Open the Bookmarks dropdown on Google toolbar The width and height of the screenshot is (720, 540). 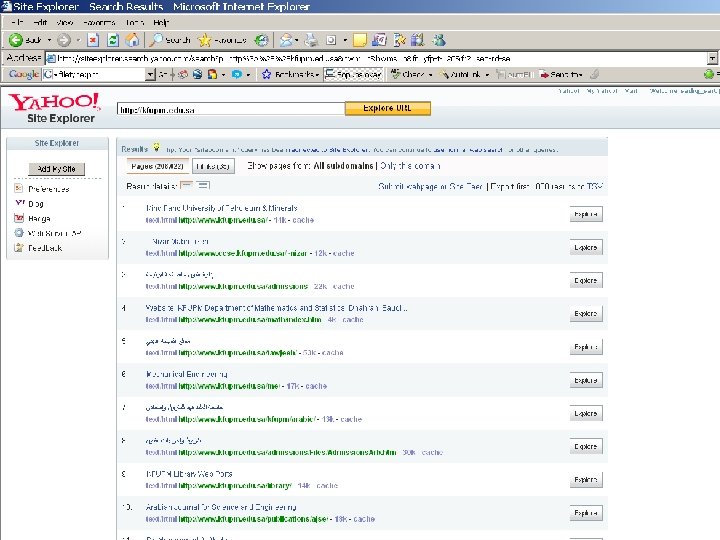(316, 74)
